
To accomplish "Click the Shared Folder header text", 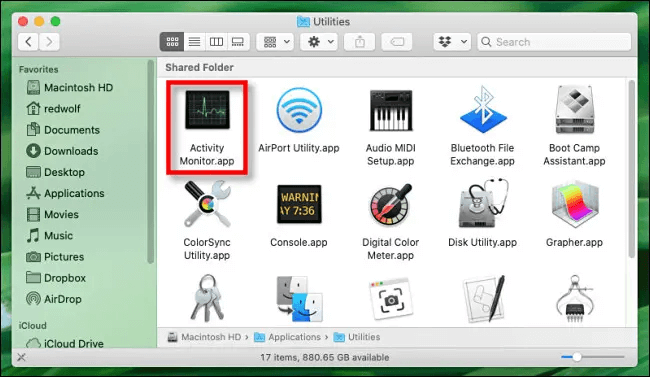I will pyautogui.click(x=199, y=67).
